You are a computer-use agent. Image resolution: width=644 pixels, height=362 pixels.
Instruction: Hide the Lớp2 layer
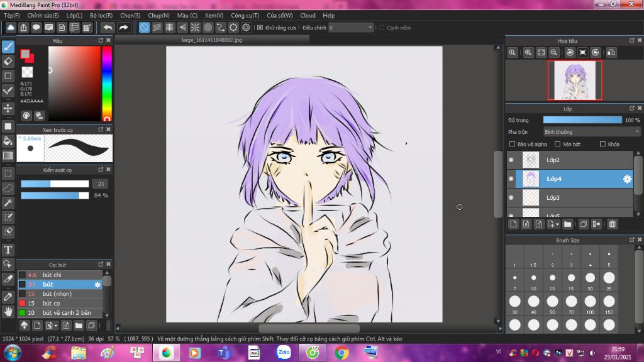click(511, 160)
